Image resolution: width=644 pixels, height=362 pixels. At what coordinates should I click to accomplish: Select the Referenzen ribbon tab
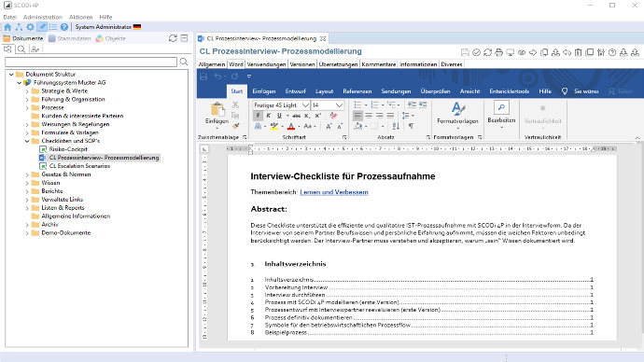(357, 91)
